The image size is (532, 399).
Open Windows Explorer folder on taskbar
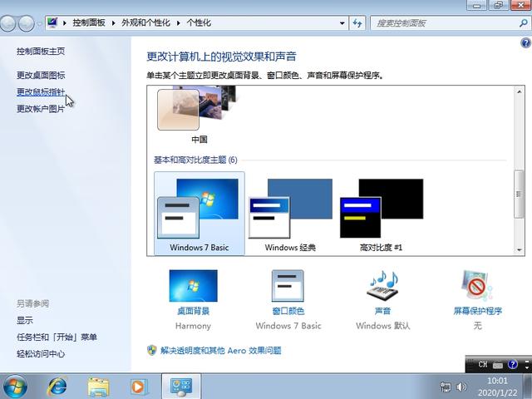coord(98,387)
